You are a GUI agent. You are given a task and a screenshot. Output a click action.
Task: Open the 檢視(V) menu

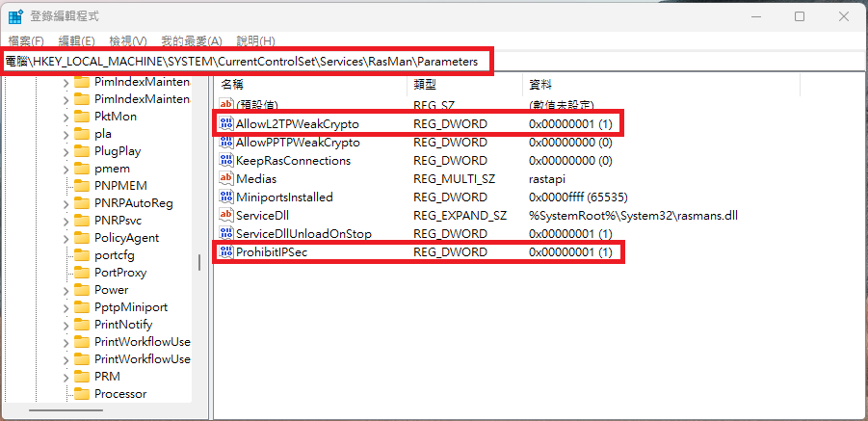pyautogui.click(x=128, y=40)
